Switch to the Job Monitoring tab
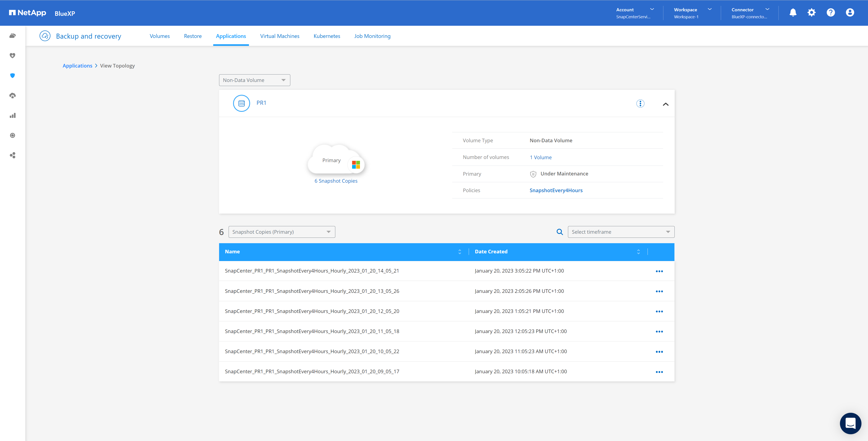Screen dimensions: 868x441 [372, 36]
